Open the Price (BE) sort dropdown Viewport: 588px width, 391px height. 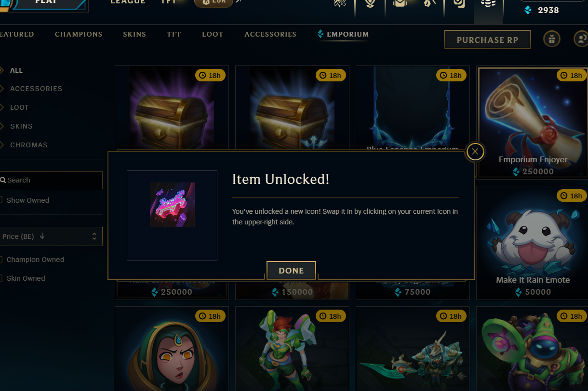click(51, 236)
